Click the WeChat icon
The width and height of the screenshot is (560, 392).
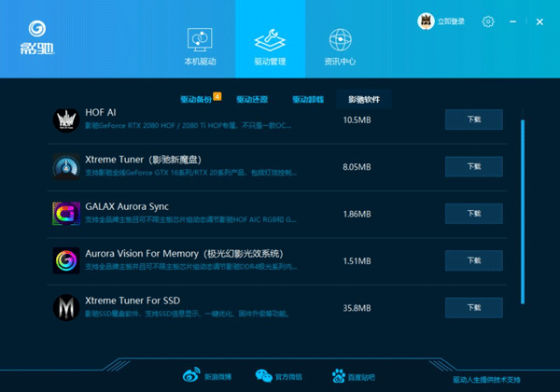point(264,376)
